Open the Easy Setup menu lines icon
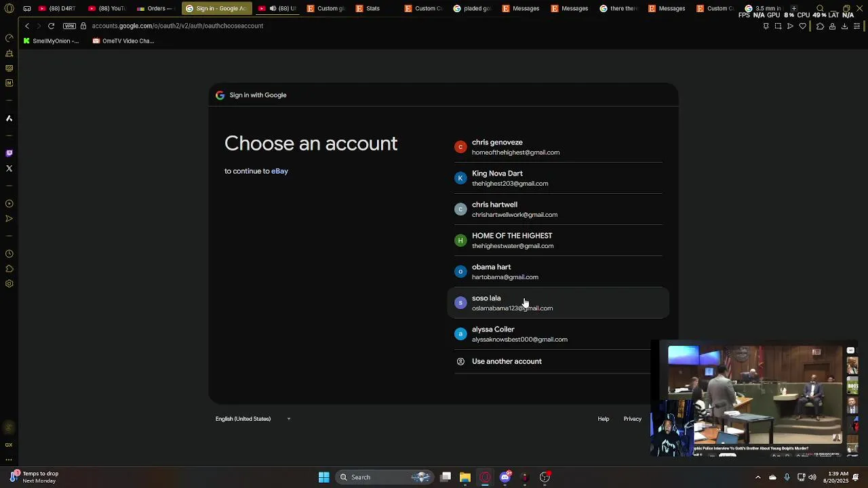This screenshot has width=868, height=488. 857,26
